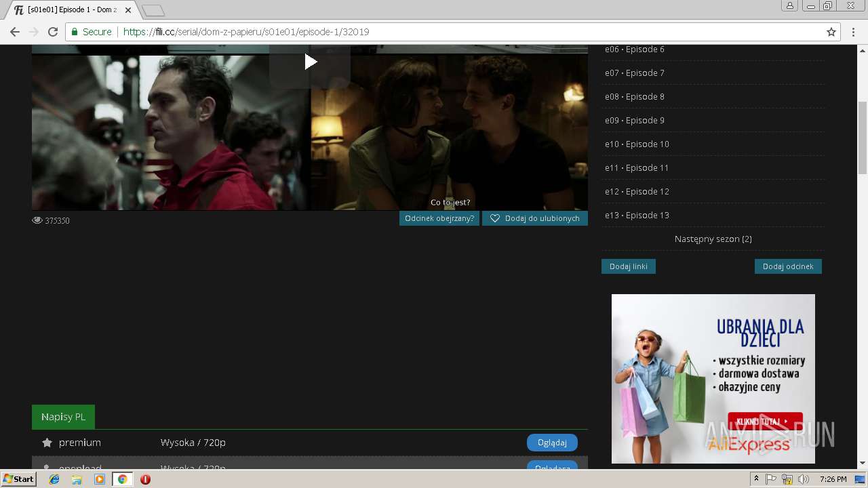Click Oglądaj for premium source

[x=552, y=443]
